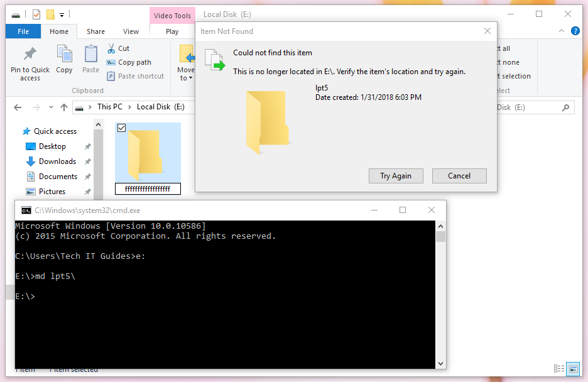
Task: Switch to the View ribbon tab
Action: pyautogui.click(x=131, y=31)
